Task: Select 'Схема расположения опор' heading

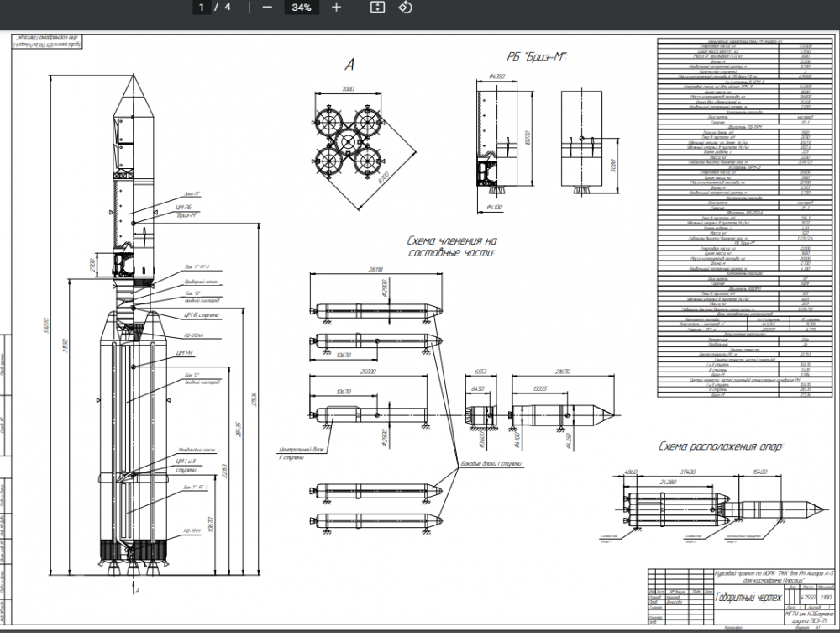Action: (720, 446)
